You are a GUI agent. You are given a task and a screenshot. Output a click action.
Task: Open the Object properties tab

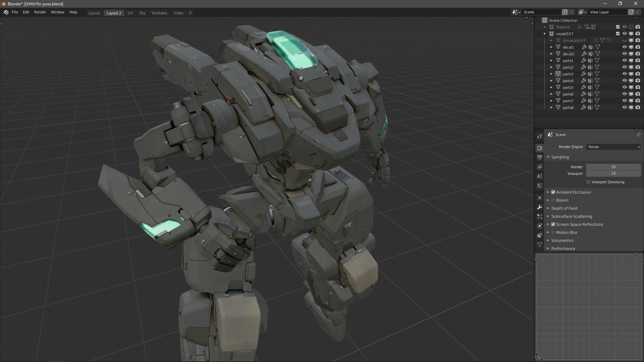click(539, 198)
